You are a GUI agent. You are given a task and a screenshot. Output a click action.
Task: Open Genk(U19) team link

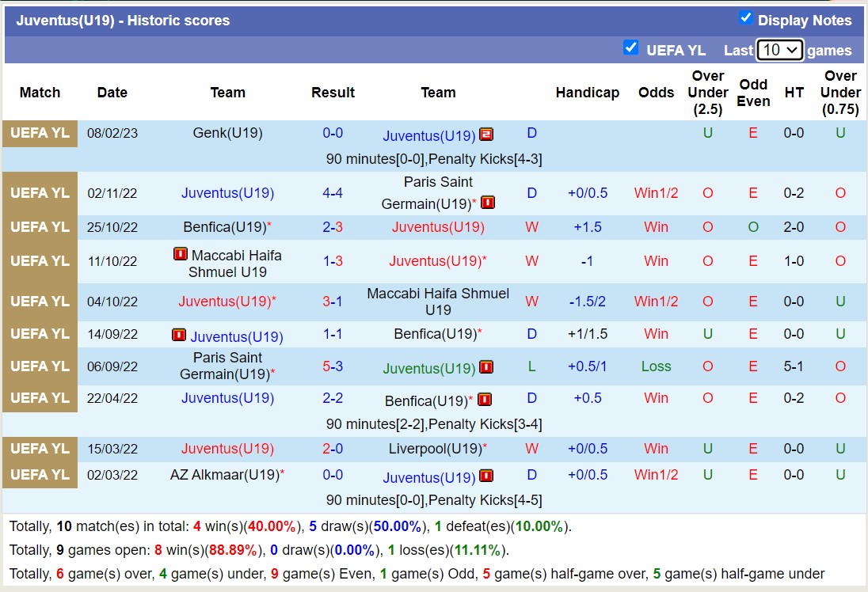click(227, 133)
